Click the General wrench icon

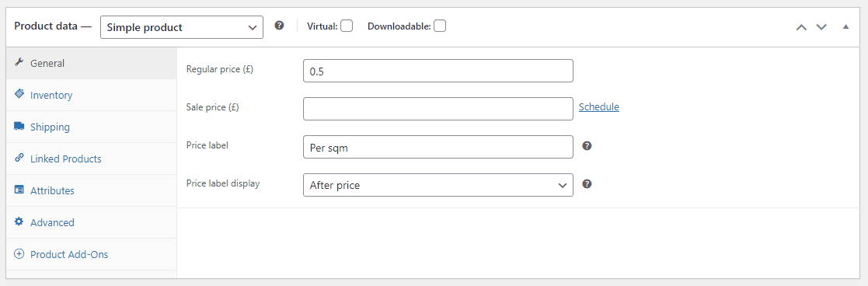point(19,62)
